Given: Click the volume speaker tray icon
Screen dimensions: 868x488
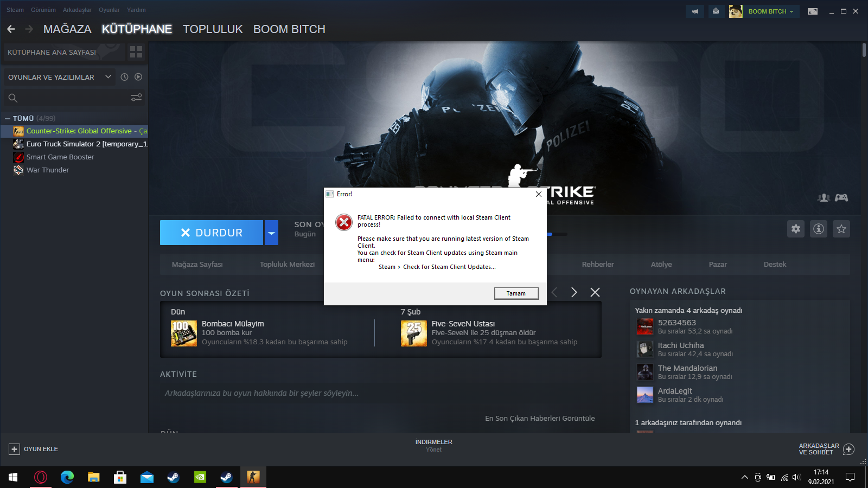Looking at the screenshot, I should (x=796, y=477).
